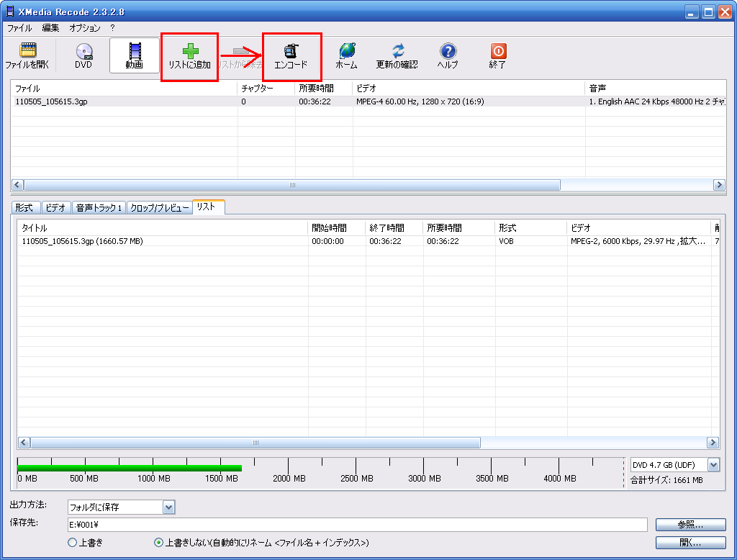Click the job list horizontal scrollbar thumb
The image size is (737, 560).
pyautogui.click(x=256, y=443)
